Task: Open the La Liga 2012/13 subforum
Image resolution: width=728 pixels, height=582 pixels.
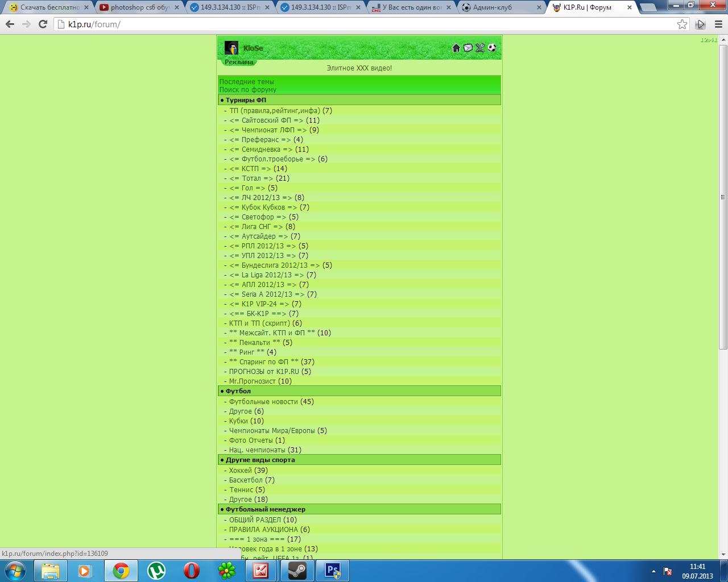Action: (267, 275)
